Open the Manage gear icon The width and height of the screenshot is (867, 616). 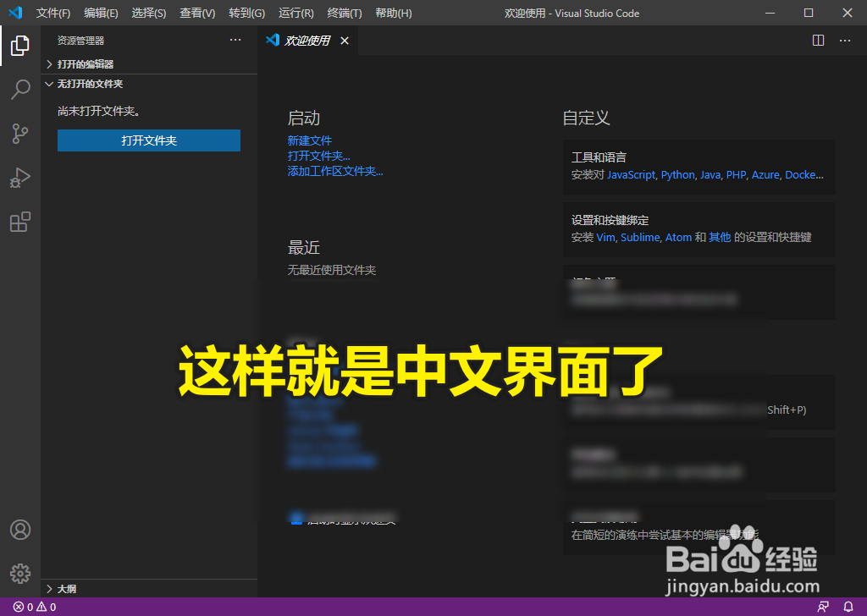20,574
